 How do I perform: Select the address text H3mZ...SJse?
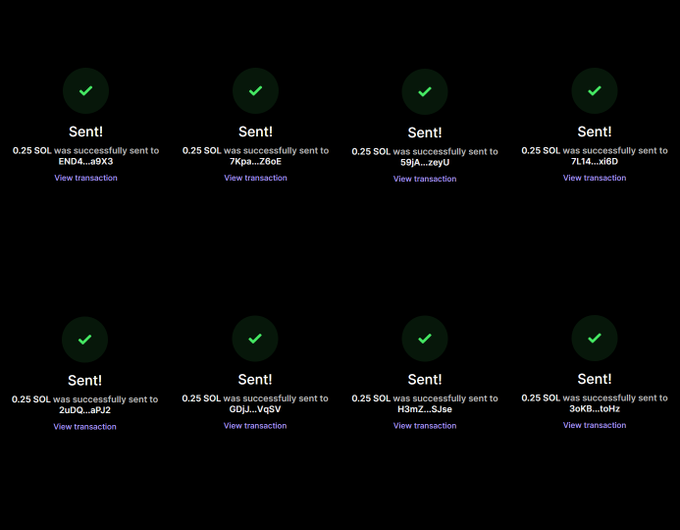425,409
